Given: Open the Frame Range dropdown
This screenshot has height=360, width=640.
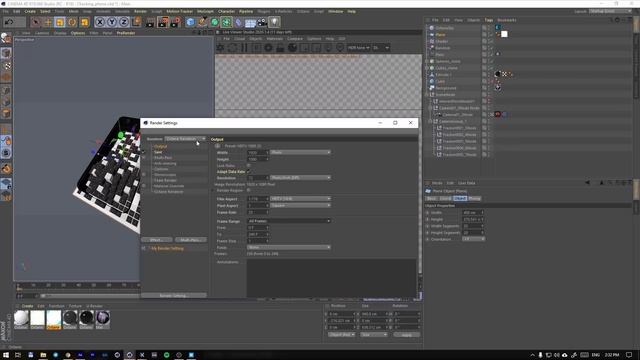Looking at the screenshot, I should tap(289, 221).
